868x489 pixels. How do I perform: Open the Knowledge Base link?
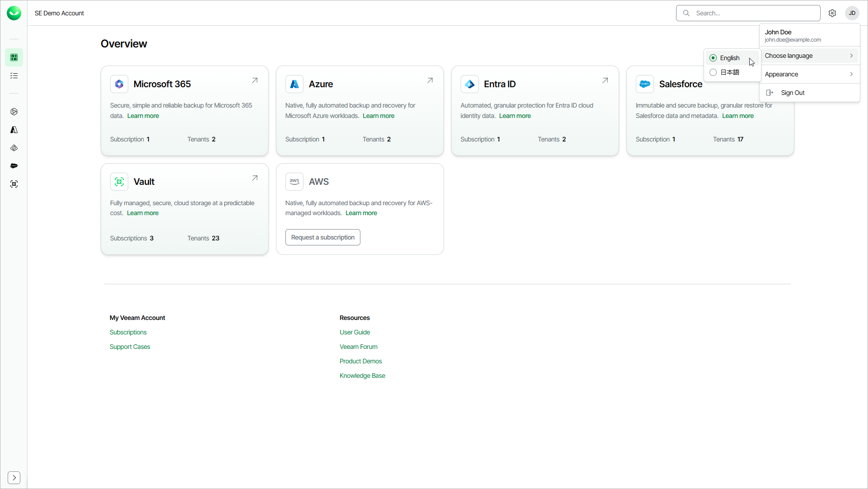click(362, 376)
